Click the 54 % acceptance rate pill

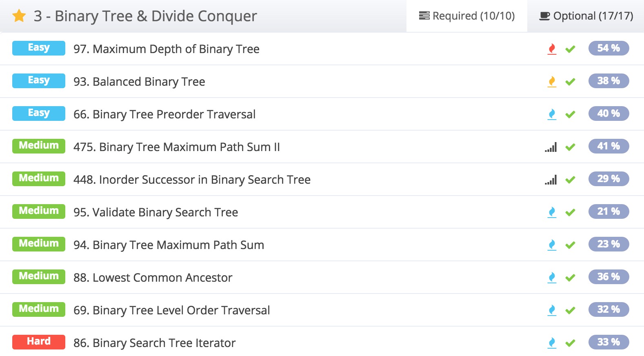pos(608,48)
